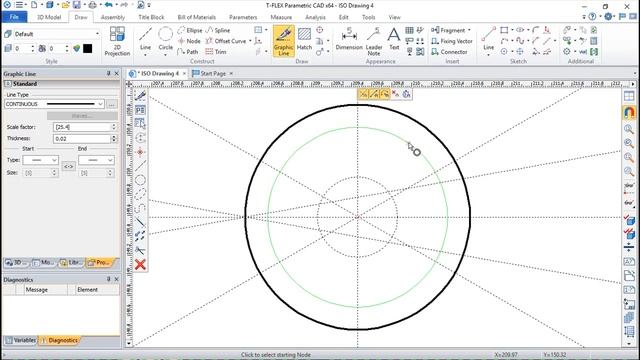Image resolution: width=640 pixels, height=360 pixels.
Task: Click the print icon in the quick access toolbar
Action: 93,5
